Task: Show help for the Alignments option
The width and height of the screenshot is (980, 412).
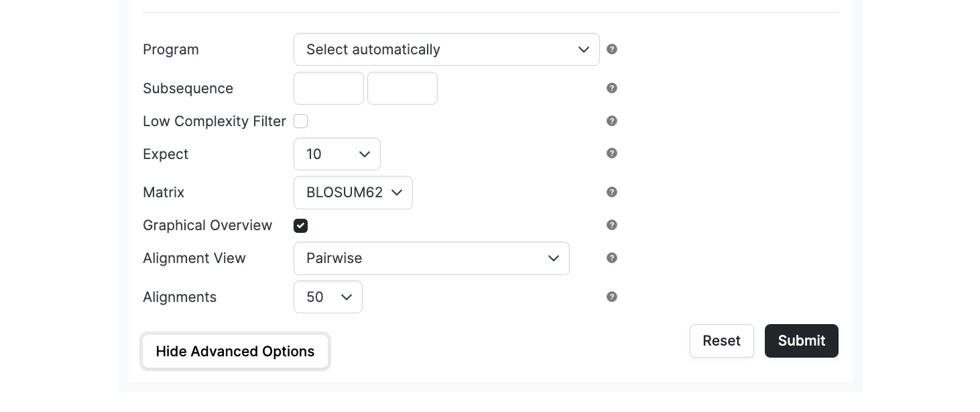Action: 611,297
